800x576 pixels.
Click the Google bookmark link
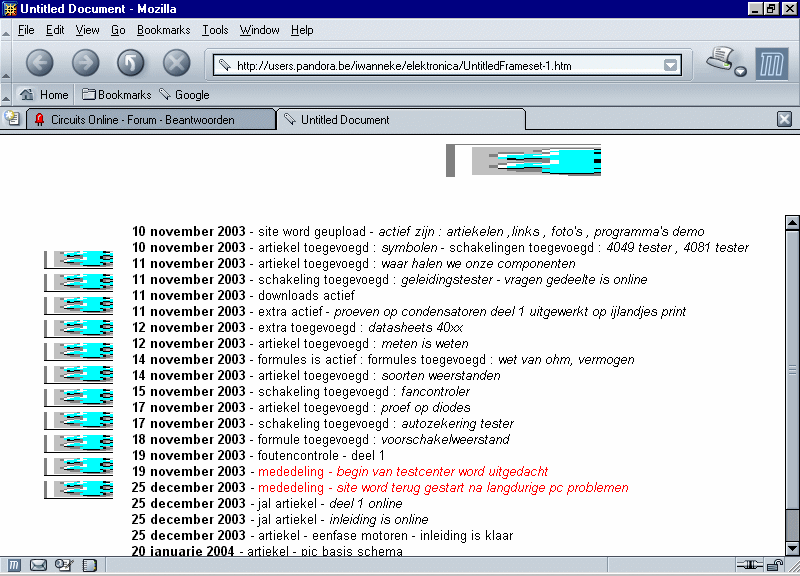tap(184, 95)
